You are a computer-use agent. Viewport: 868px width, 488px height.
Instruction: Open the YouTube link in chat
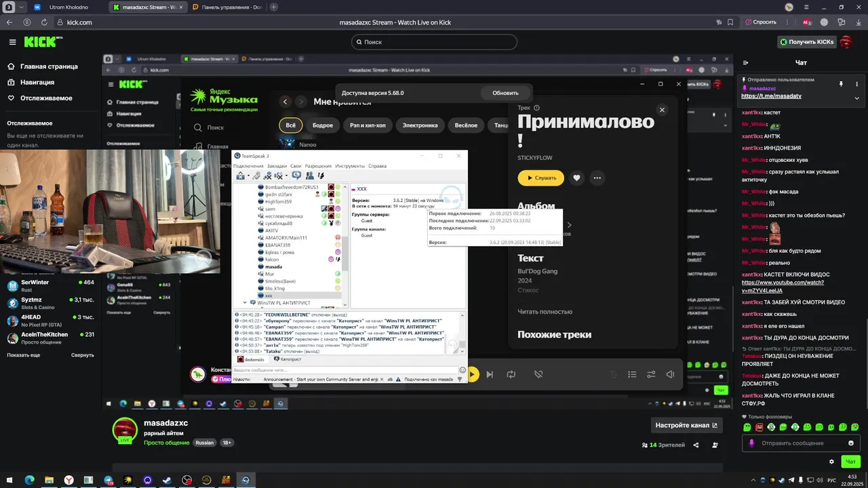click(783, 286)
